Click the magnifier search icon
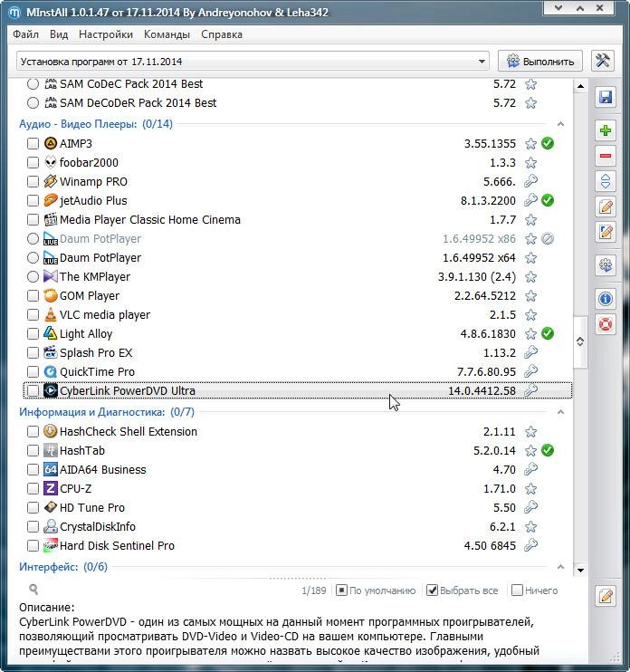This screenshot has width=630, height=672. click(33, 590)
